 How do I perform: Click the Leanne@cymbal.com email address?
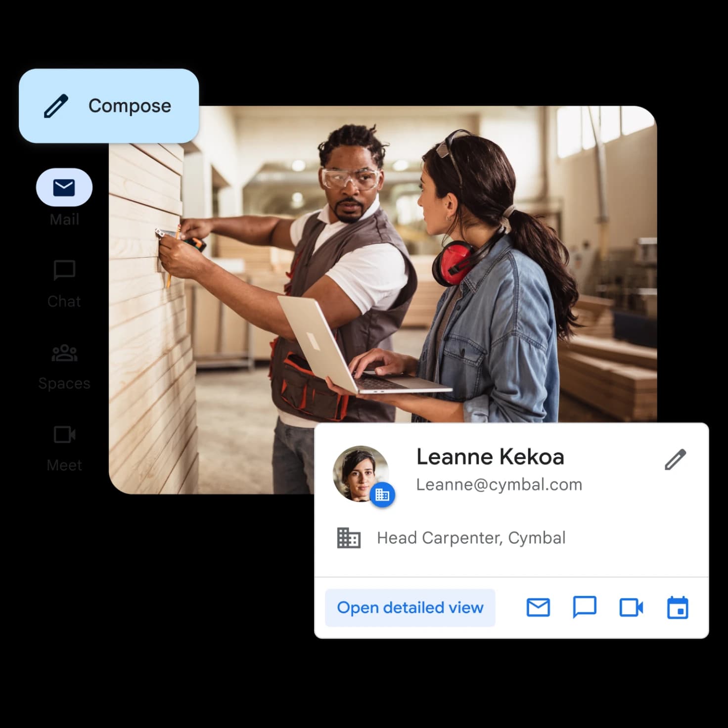[499, 485]
